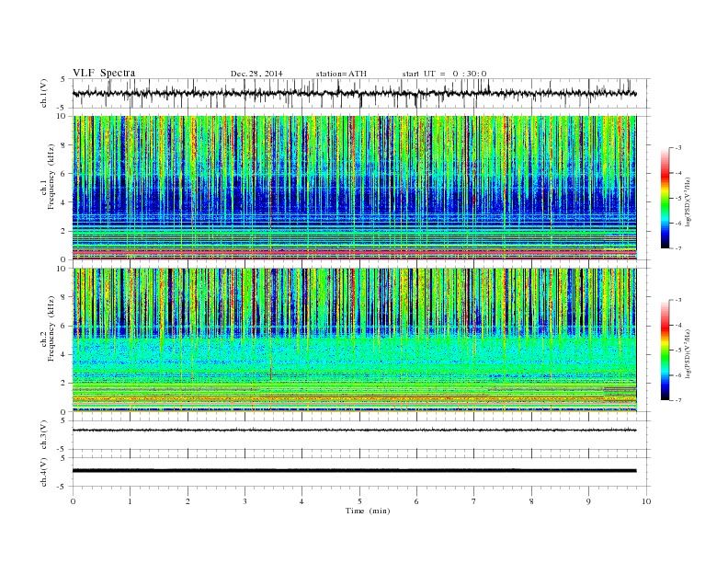The width and height of the screenshot is (728, 563).
Task: Click time-axis tick label "7"
Action: point(474,501)
